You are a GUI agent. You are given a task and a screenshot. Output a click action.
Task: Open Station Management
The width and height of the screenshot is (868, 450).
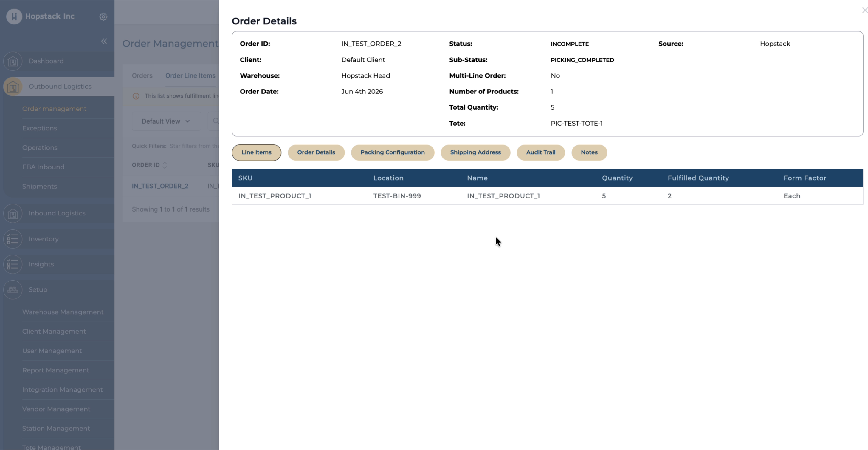tap(56, 429)
